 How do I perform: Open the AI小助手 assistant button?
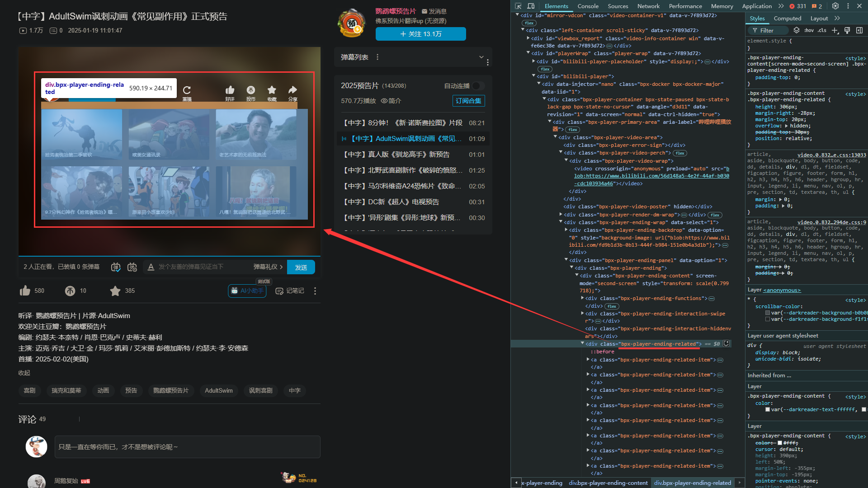tap(247, 291)
